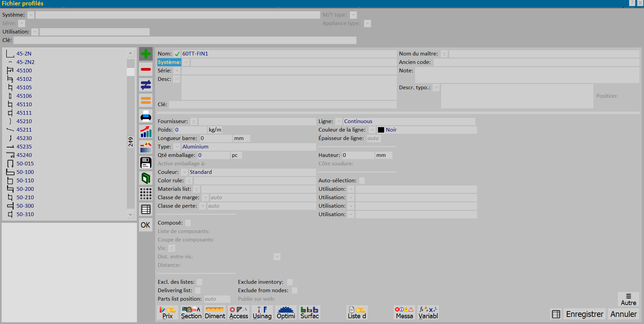Image resolution: width=644 pixels, height=324 pixels.
Task: Open the Type dropdown showing Aluminium
Action: tap(177, 147)
